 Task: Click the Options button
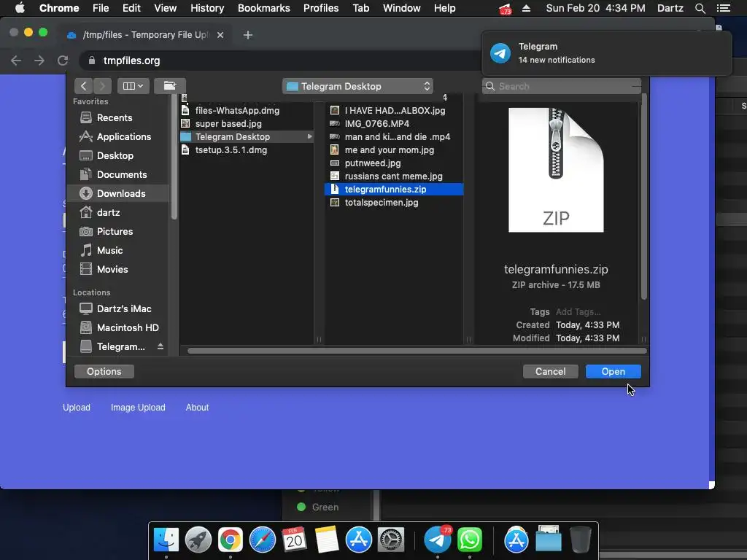(x=104, y=371)
